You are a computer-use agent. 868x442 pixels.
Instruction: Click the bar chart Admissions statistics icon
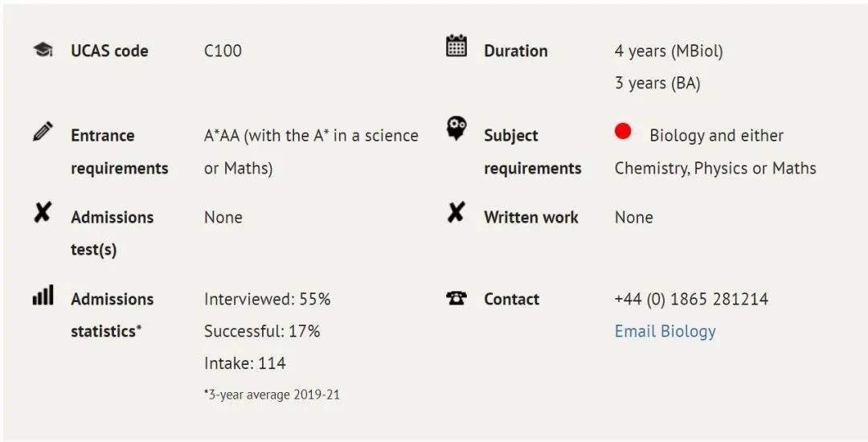pyautogui.click(x=43, y=295)
